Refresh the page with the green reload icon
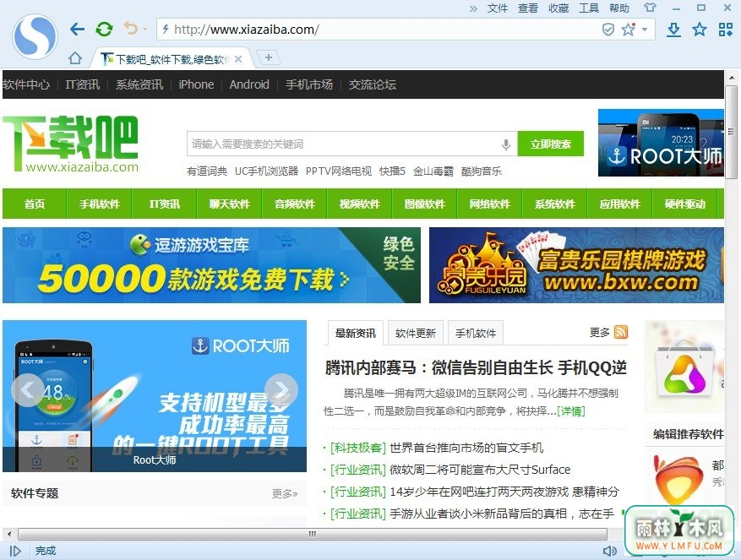This screenshot has height=560, width=741. point(104,30)
